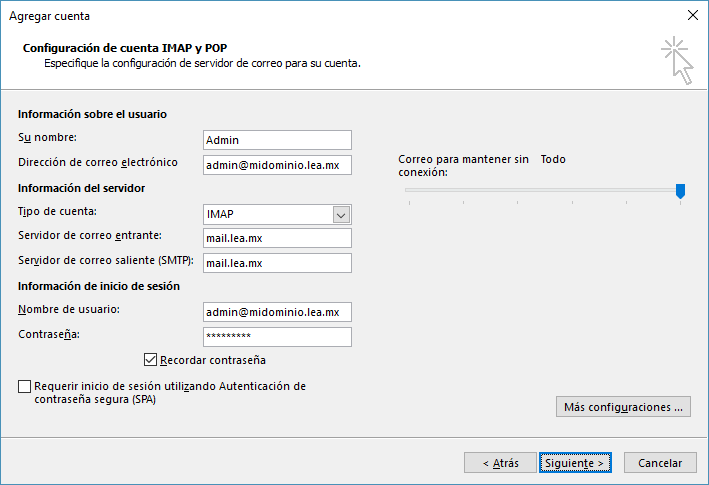The height and width of the screenshot is (485, 709).
Task: Click the Configuración de cuenta IMAP y POP heading
Action: click(125, 48)
